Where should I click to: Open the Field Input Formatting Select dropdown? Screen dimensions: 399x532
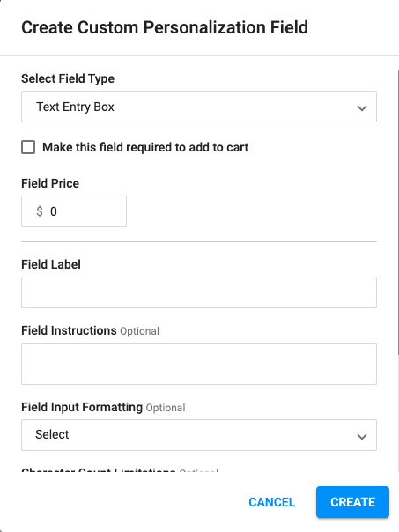[199, 435]
